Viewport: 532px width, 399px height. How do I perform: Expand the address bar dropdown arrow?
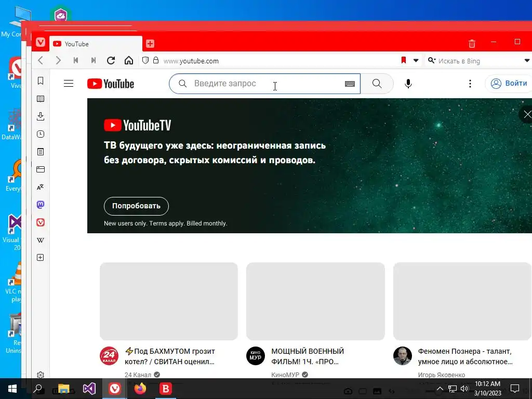coord(416,61)
